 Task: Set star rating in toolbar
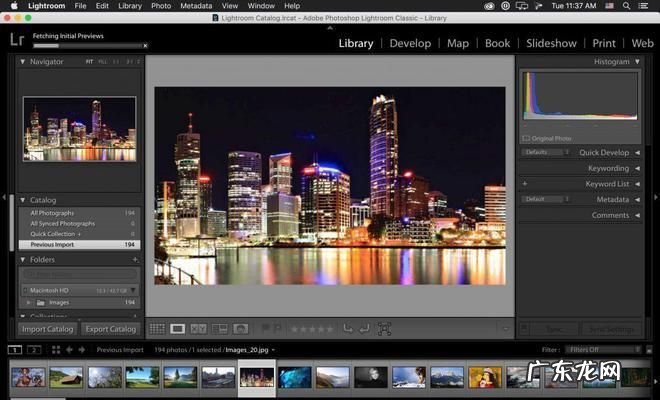click(x=311, y=328)
